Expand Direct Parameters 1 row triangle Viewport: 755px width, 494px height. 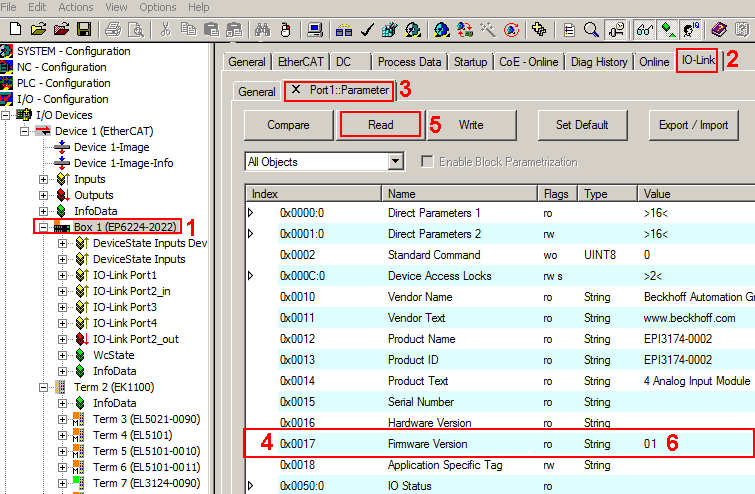pyautogui.click(x=250, y=212)
